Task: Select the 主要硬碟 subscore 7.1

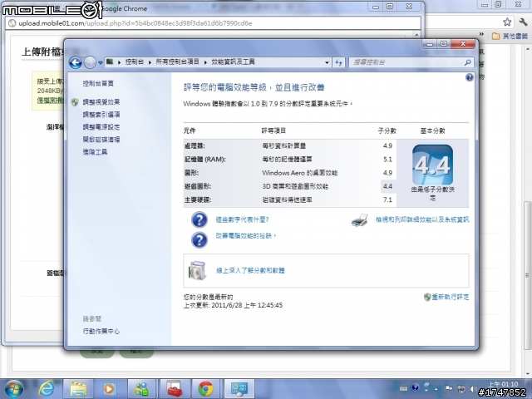Action: point(387,199)
